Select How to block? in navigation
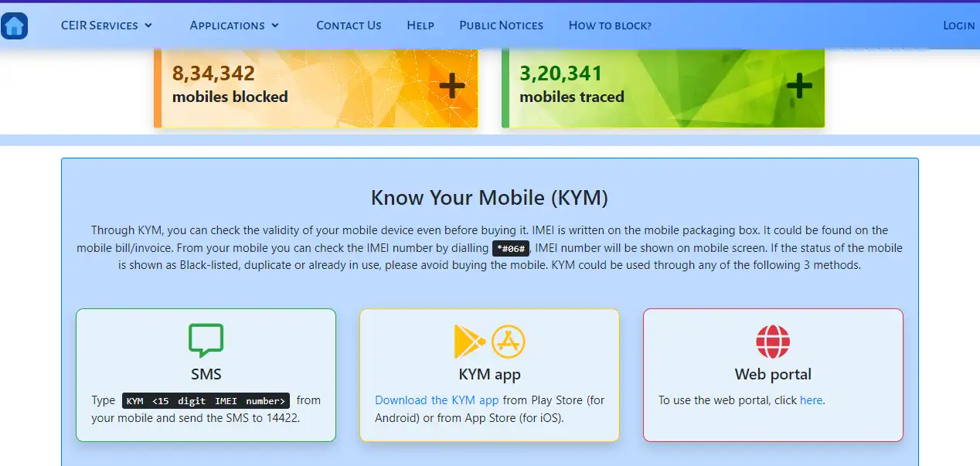 coord(610,26)
